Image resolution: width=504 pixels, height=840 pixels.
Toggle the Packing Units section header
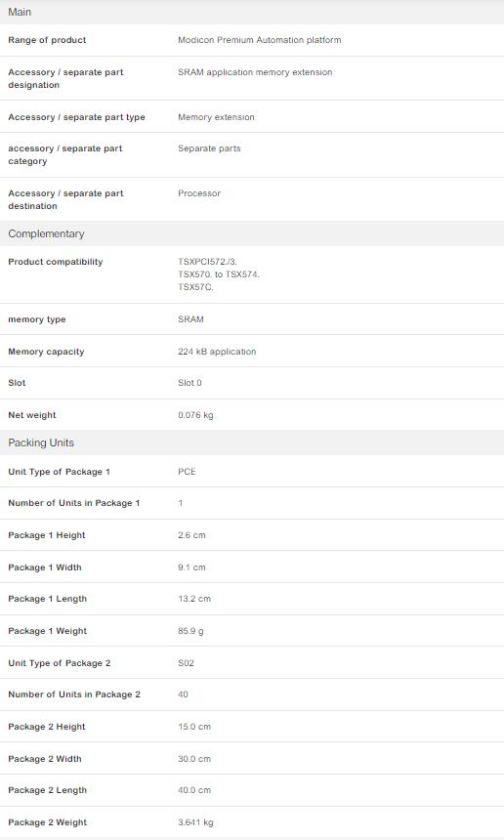(252, 442)
